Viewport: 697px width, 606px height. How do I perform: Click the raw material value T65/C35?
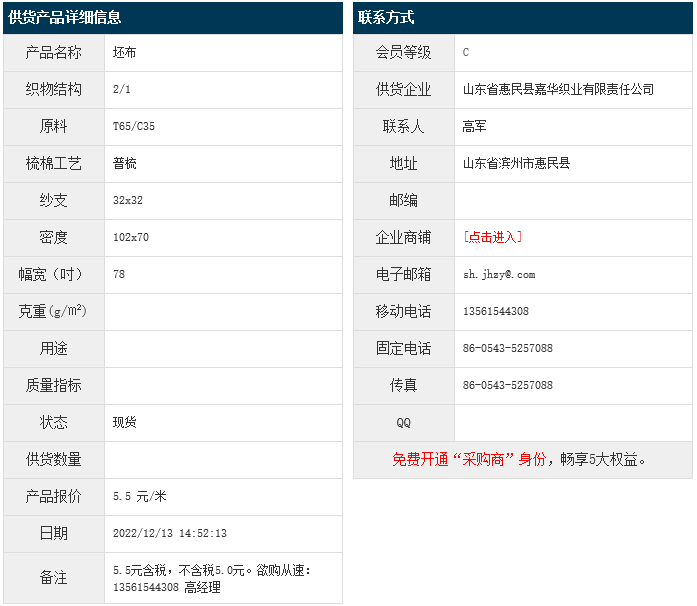tap(134, 126)
